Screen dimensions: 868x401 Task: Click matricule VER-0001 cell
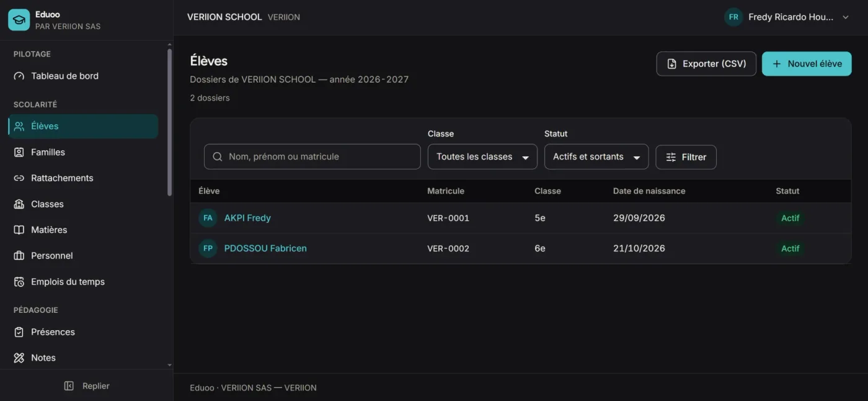(x=448, y=218)
